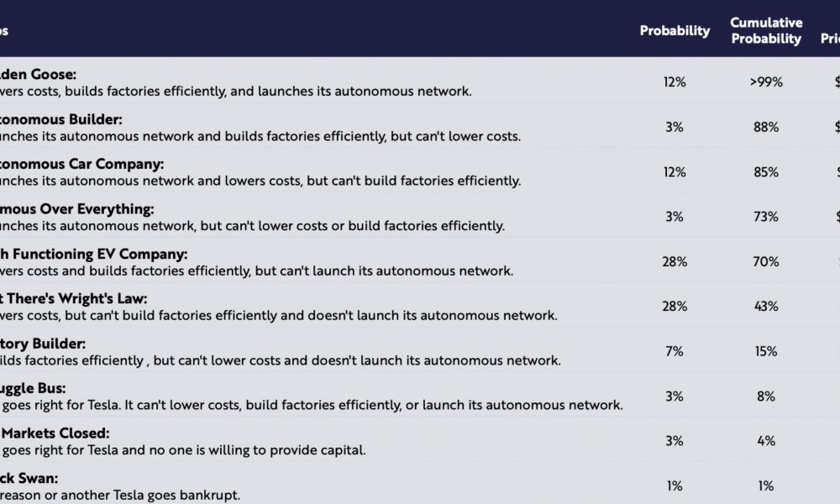This screenshot has width=840, height=504.
Task: Click the 7% probability value
Action: click(675, 351)
